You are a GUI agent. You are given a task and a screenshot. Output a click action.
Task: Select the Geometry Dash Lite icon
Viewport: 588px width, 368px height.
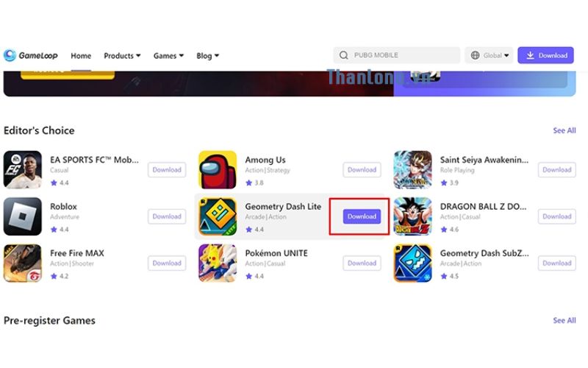pos(218,216)
